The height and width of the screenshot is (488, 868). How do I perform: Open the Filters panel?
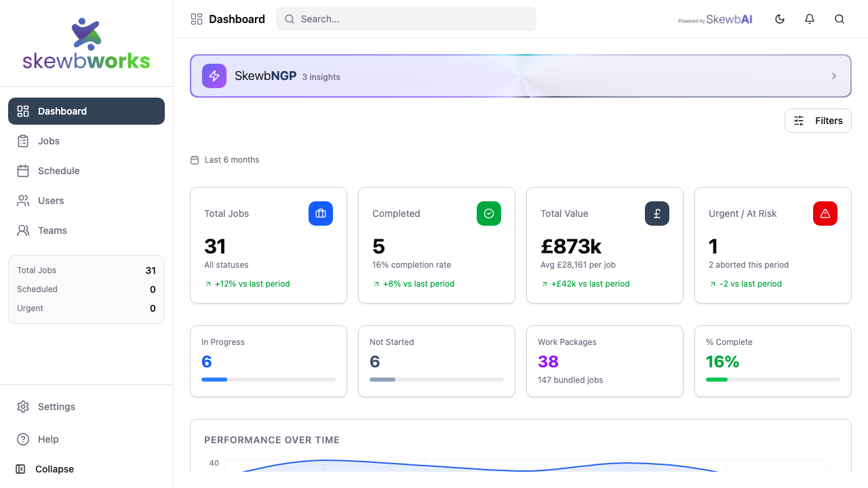click(x=818, y=121)
